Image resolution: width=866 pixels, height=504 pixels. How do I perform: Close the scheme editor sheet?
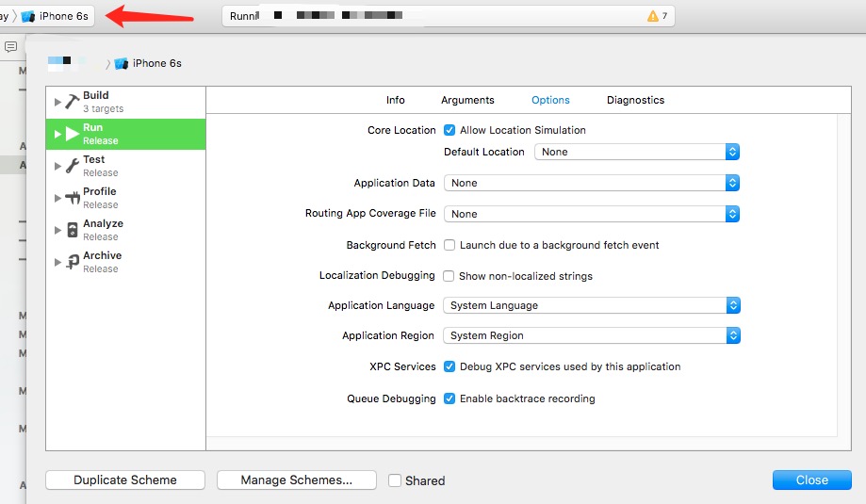pos(812,480)
